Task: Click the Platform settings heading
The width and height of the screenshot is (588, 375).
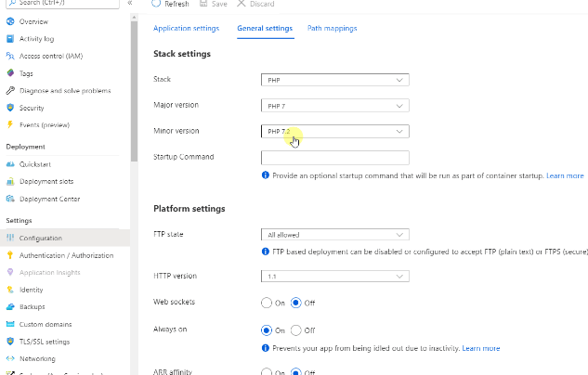Action: (x=189, y=208)
